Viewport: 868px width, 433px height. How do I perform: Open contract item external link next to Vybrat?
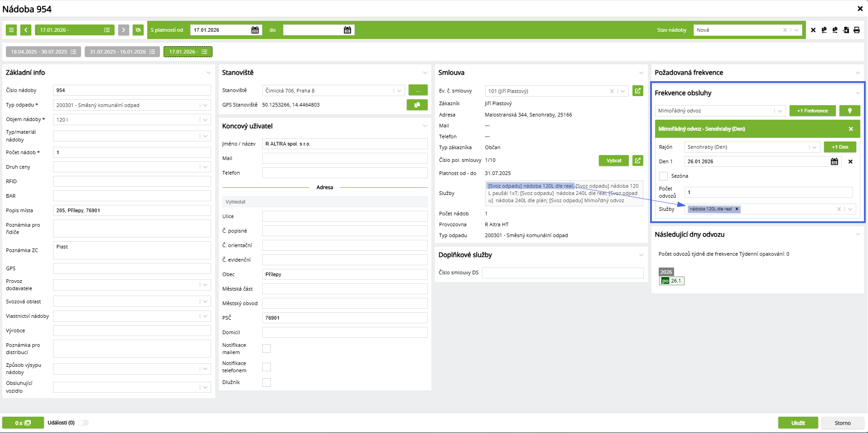[x=638, y=160]
